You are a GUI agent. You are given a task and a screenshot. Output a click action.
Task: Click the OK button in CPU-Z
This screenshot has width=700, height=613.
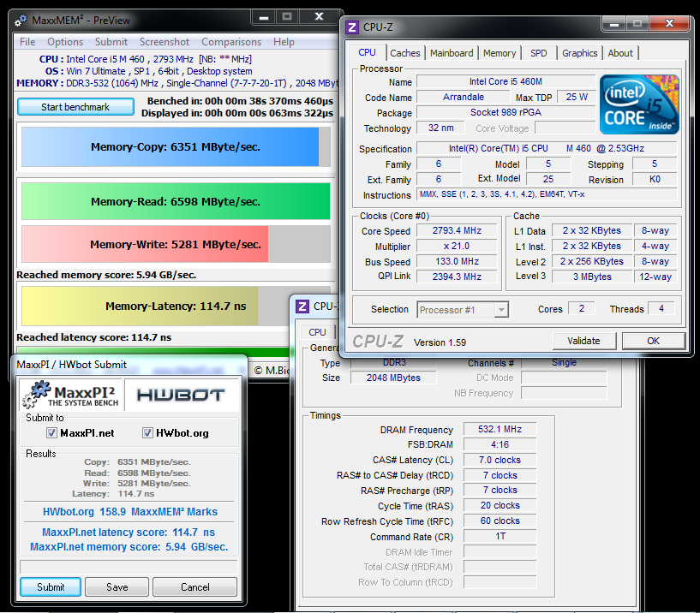(654, 341)
